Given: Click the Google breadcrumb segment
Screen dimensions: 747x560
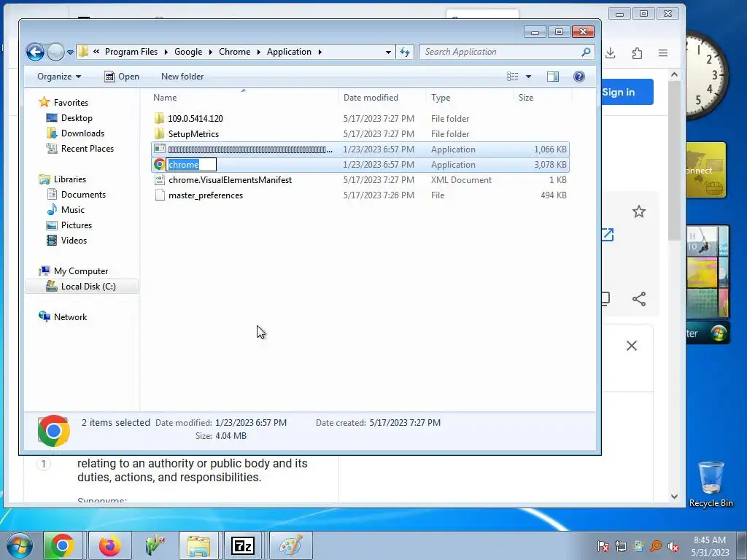Looking at the screenshot, I should (x=188, y=52).
